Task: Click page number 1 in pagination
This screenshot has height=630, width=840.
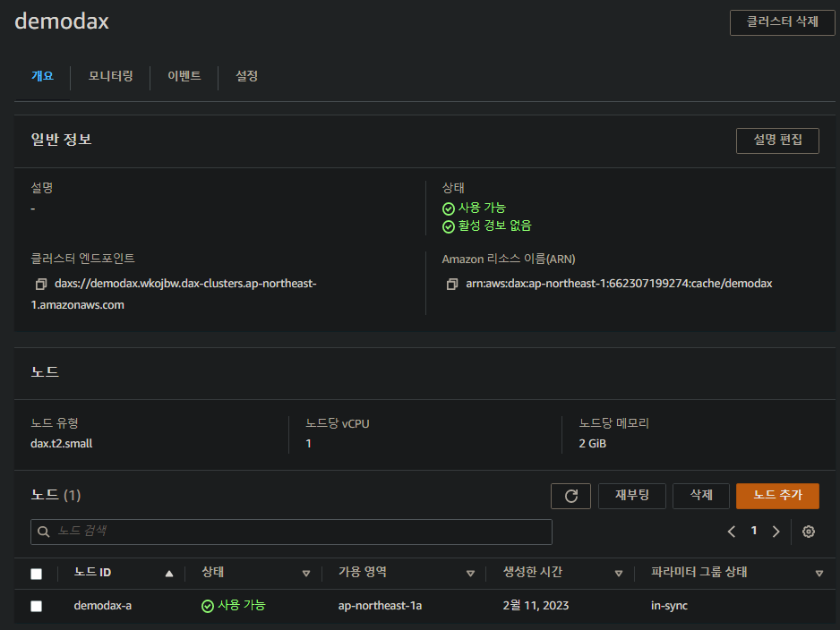Action: tap(754, 531)
